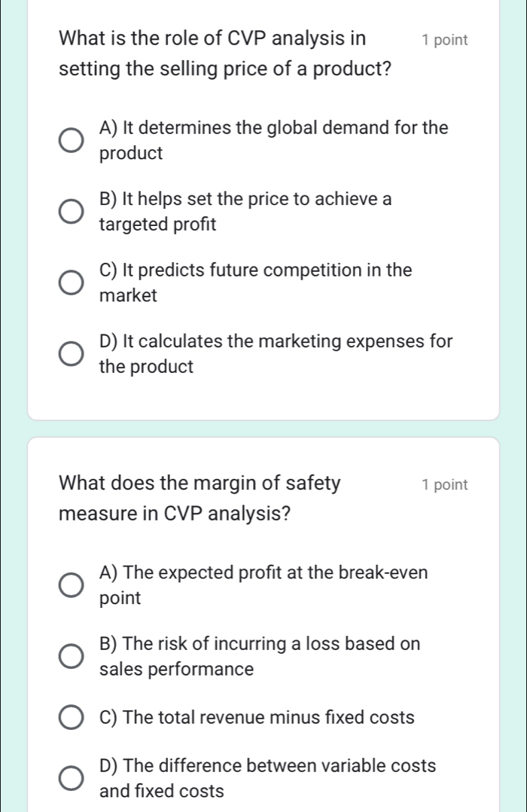Screen dimensions: 527x812
Task: Select option C about total revenue minus fixed costs
Action: [70, 718]
